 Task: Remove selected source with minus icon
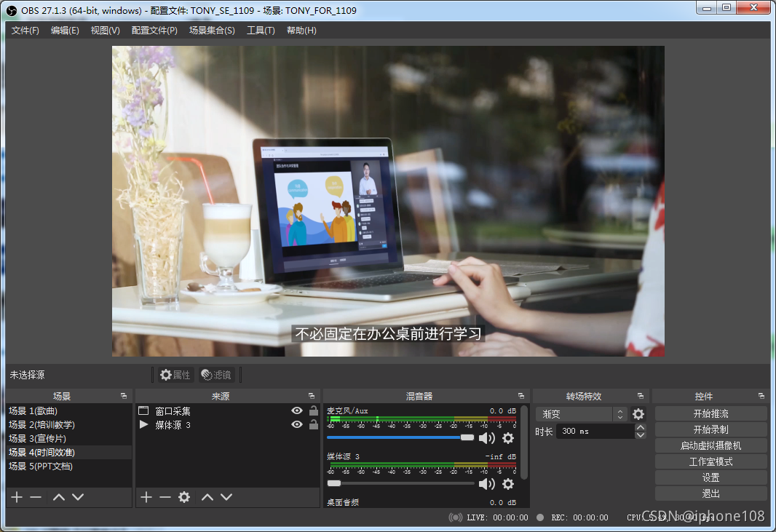pos(165,497)
